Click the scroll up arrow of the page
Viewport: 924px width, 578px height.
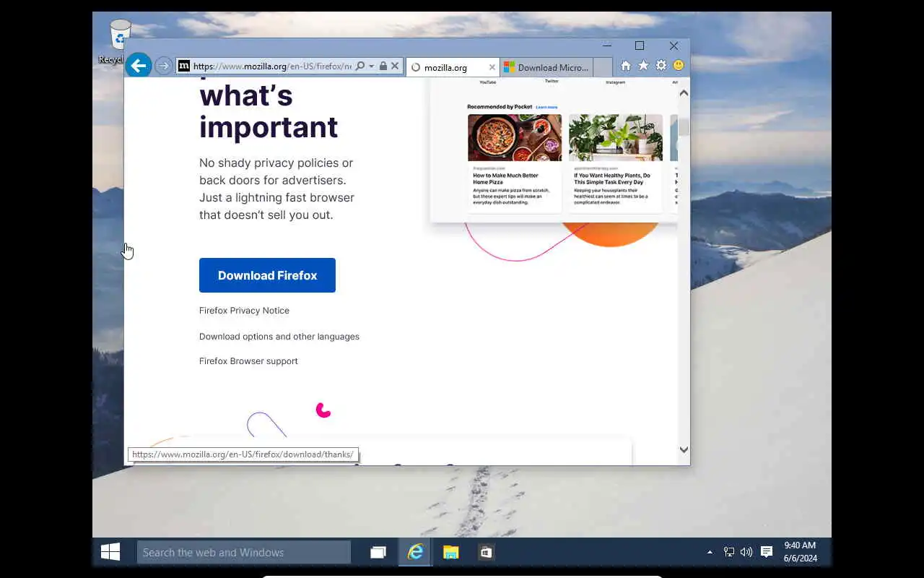(684, 93)
